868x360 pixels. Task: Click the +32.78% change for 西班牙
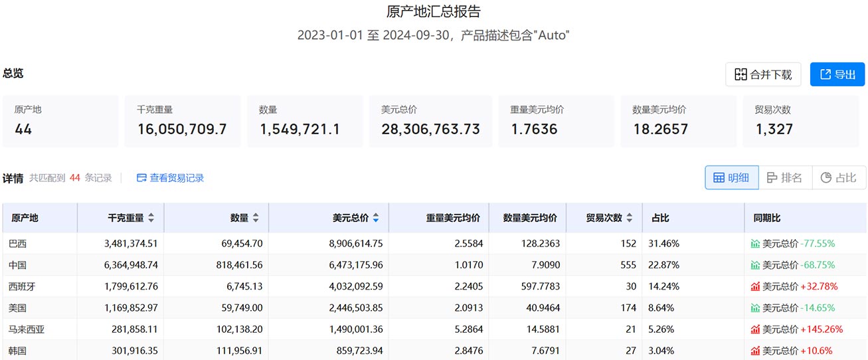(819, 286)
